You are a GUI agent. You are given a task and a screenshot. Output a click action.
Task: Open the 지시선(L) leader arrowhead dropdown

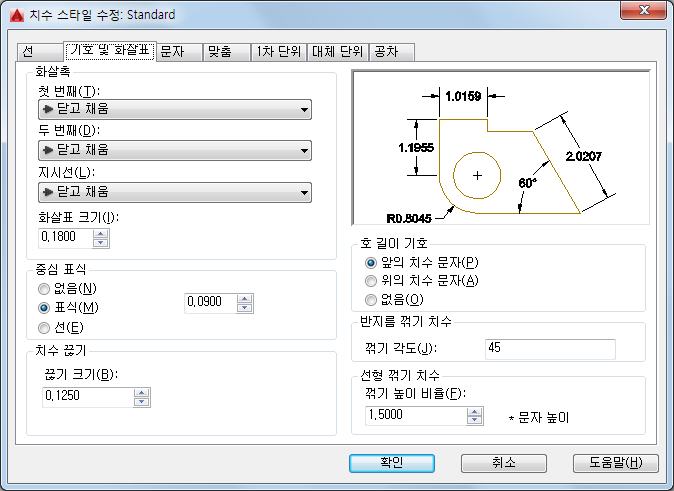pos(175,192)
